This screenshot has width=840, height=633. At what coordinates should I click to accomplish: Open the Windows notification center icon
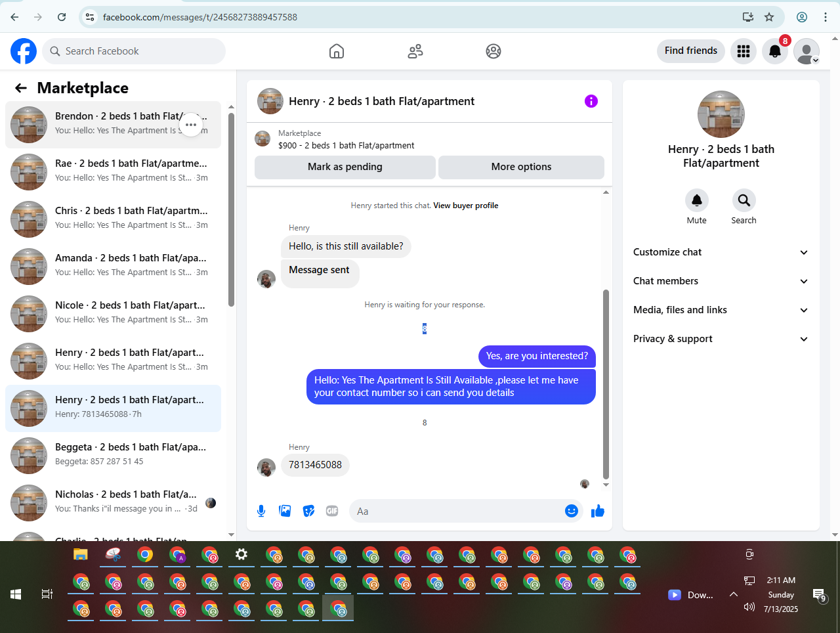point(820,596)
